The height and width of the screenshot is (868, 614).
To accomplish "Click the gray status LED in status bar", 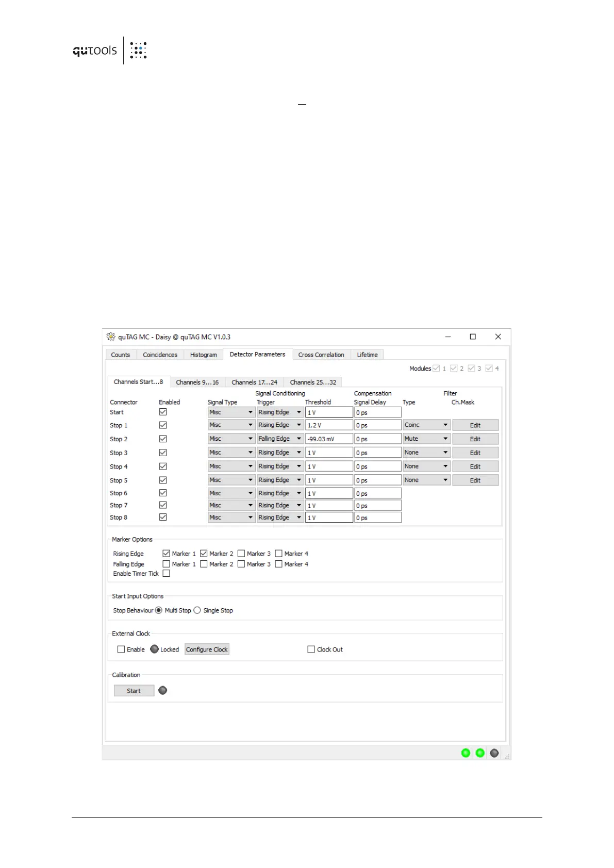I will tap(494, 753).
